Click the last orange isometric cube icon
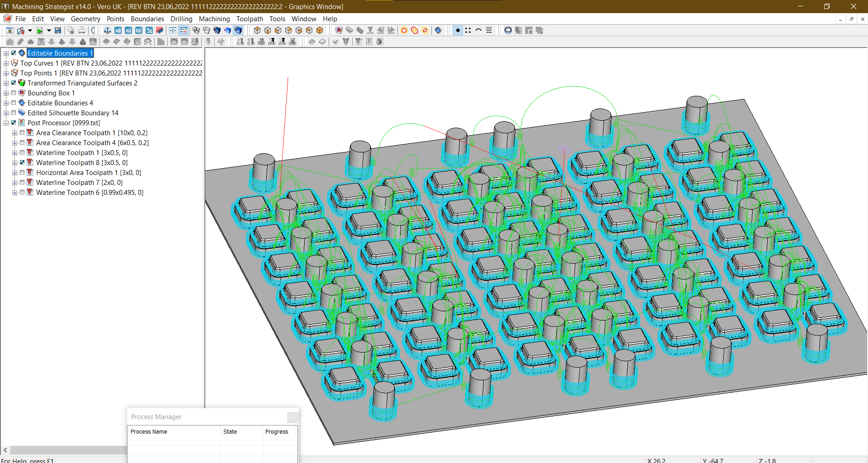 (320, 30)
